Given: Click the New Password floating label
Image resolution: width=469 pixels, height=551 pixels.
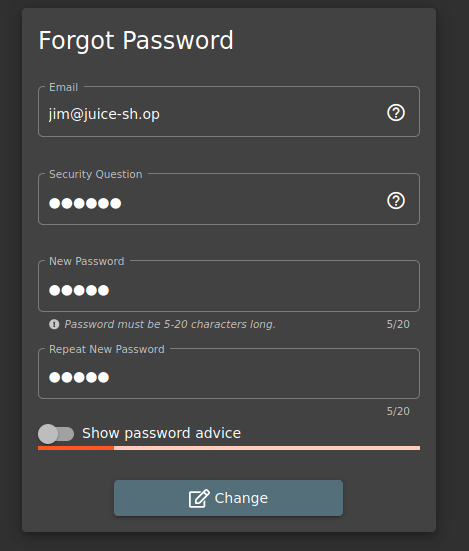Looking at the screenshot, I should tap(87, 261).
